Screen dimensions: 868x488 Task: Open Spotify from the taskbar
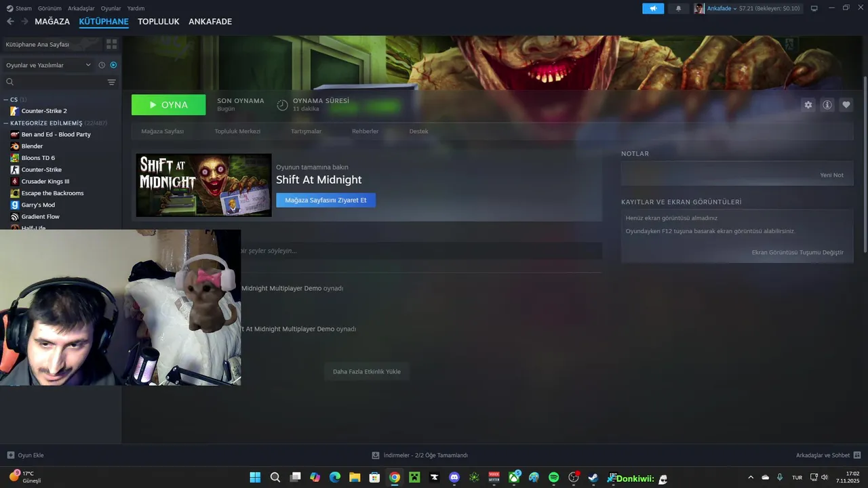tap(553, 478)
